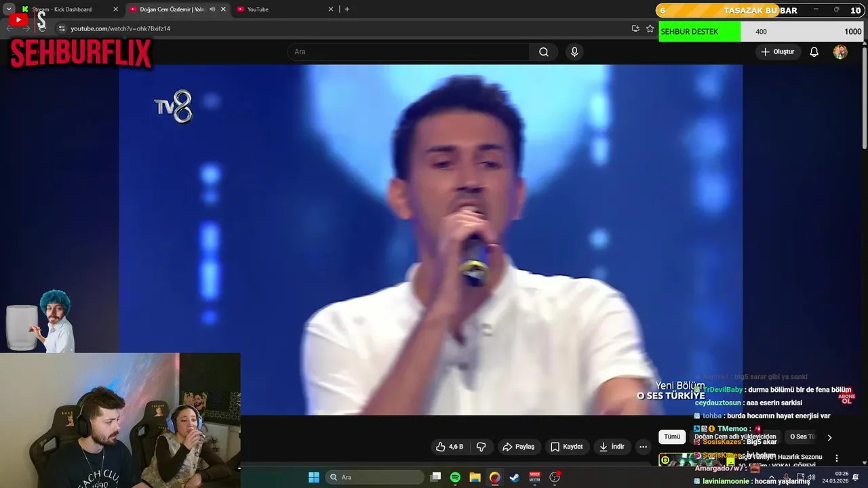Click the video player to pause

tap(431, 239)
